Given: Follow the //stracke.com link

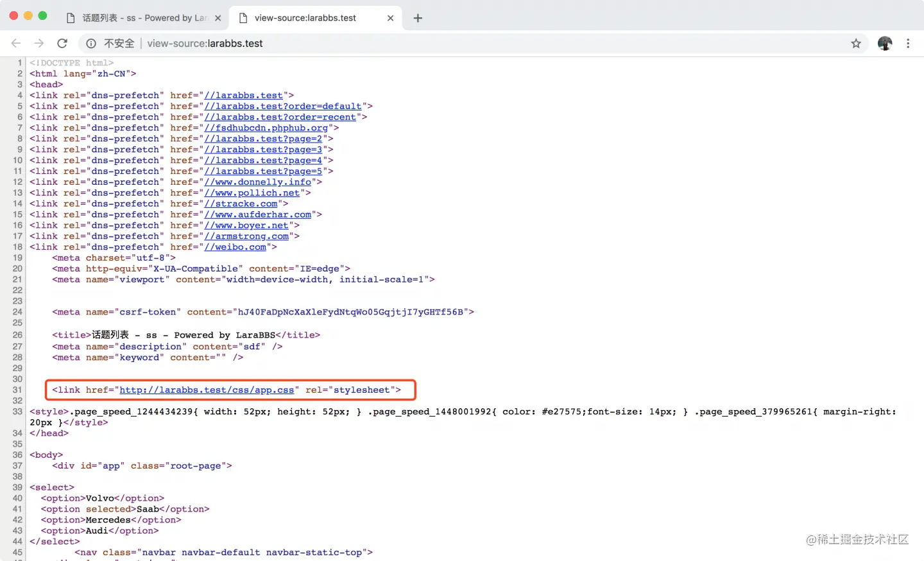Looking at the screenshot, I should click(241, 204).
